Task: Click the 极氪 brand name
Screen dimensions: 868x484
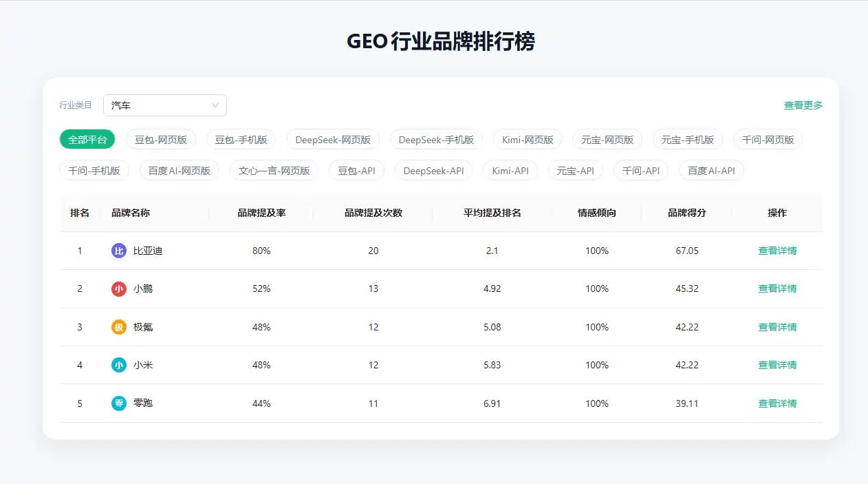Action: pyautogui.click(x=143, y=327)
